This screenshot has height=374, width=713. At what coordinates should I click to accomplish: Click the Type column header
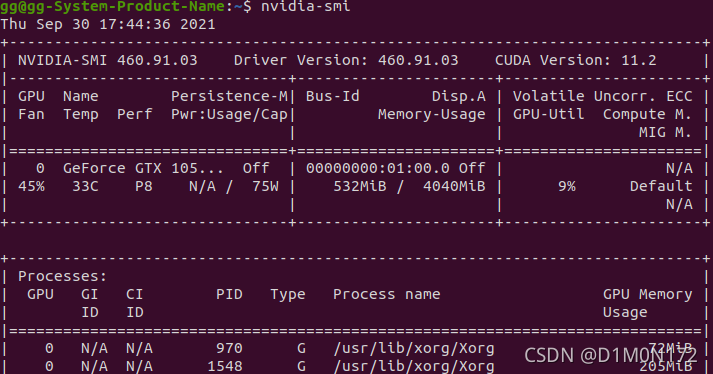pos(288,294)
